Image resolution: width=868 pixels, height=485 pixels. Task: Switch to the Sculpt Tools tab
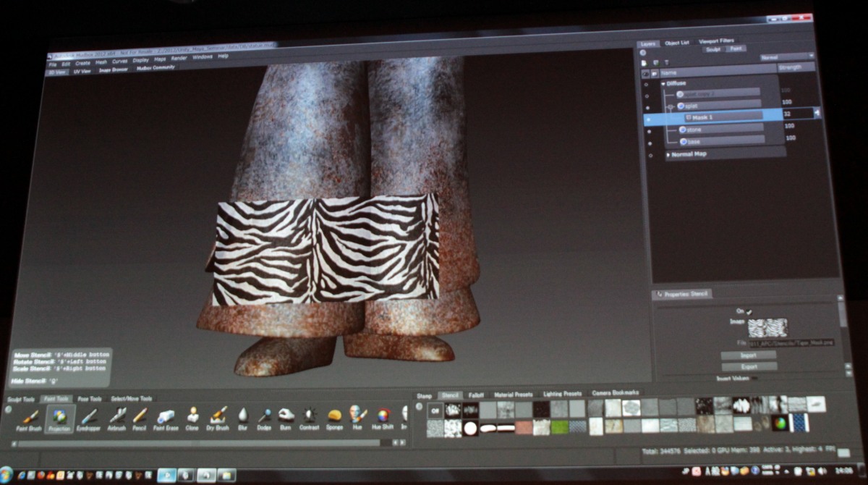click(21, 399)
